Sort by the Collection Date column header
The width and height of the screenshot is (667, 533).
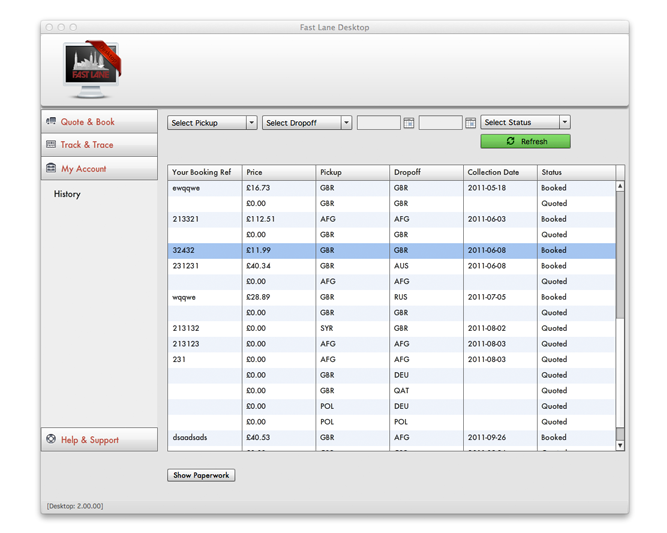500,172
